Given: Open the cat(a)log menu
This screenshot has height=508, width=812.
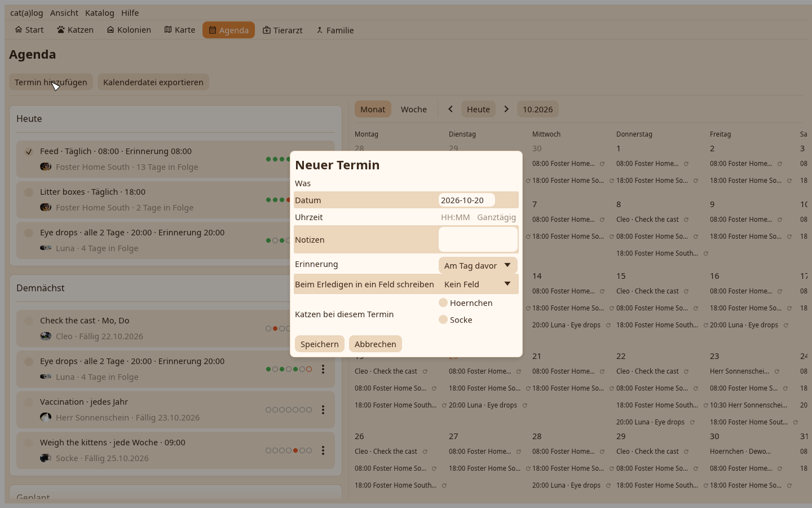Looking at the screenshot, I should 27,12.
